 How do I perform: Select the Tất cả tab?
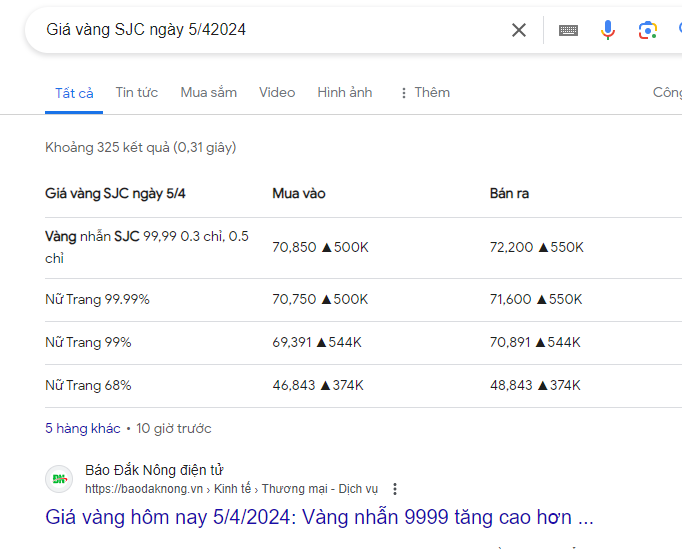pos(74,93)
